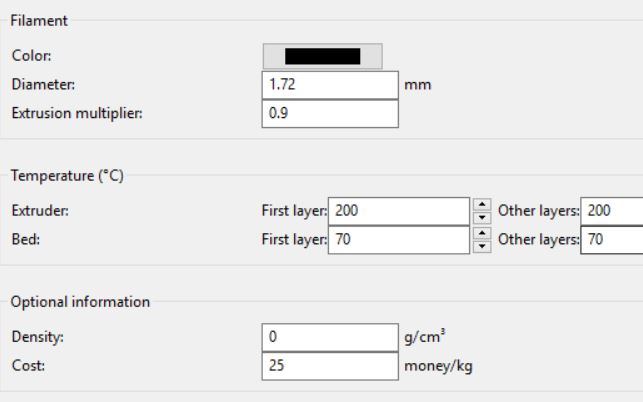Click the Temperature (°C) section heading
The width and height of the screenshot is (643, 402).
(x=66, y=175)
